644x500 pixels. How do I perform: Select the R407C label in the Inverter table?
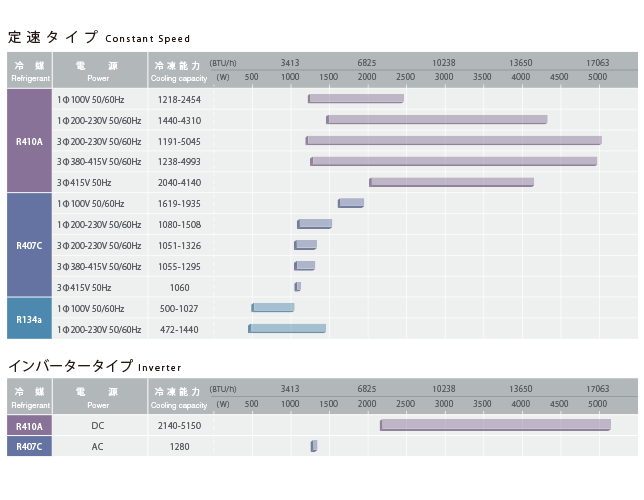29,446
